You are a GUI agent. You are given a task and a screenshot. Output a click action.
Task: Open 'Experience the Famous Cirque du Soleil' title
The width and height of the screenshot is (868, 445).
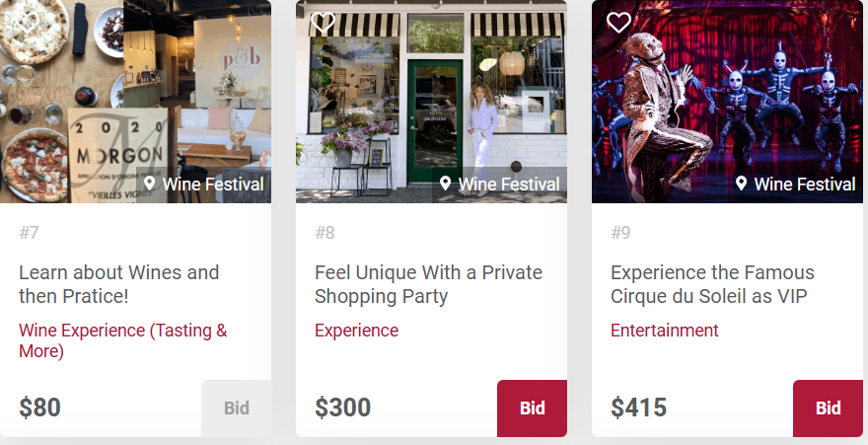coord(712,284)
